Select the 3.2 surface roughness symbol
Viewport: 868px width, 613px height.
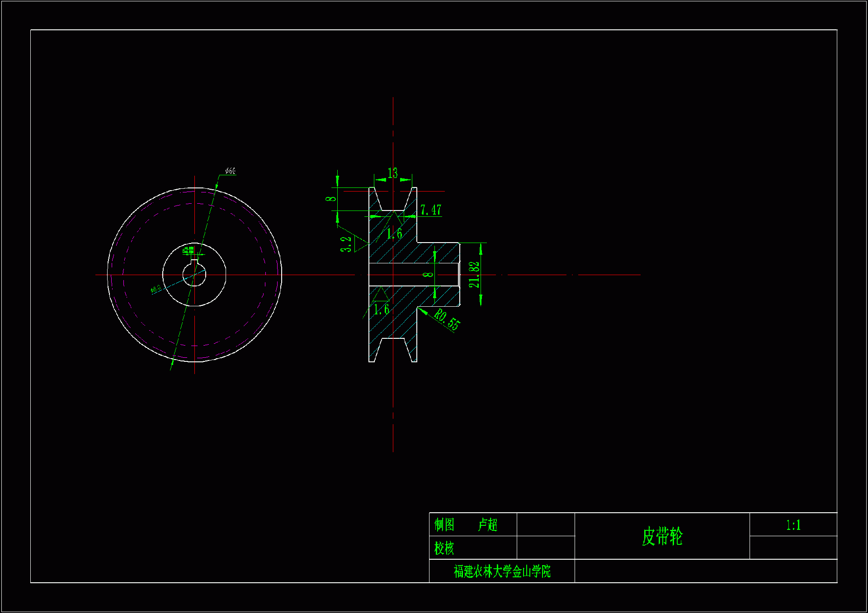click(x=346, y=244)
